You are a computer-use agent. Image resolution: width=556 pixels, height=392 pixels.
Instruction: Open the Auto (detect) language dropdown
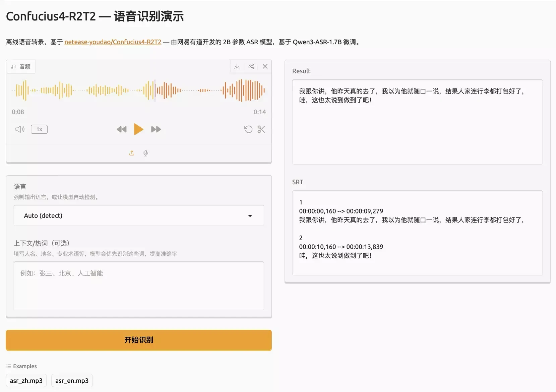point(139,215)
